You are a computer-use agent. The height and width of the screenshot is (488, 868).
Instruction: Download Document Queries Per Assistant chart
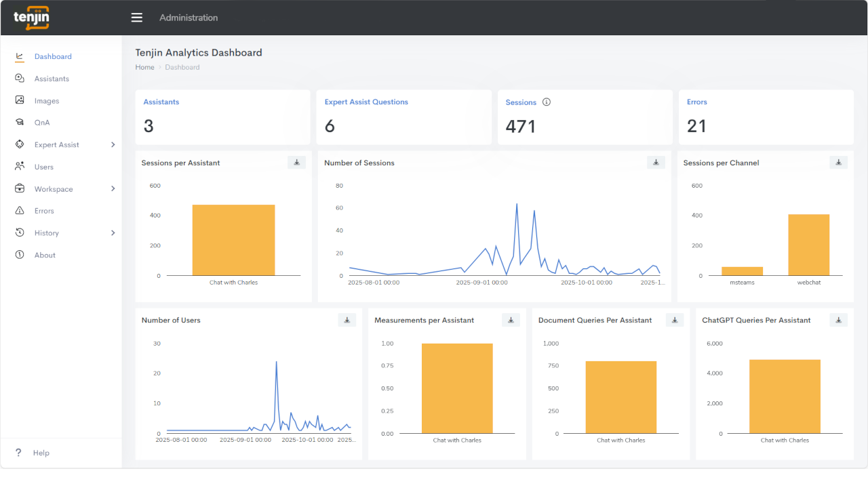pyautogui.click(x=675, y=320)
